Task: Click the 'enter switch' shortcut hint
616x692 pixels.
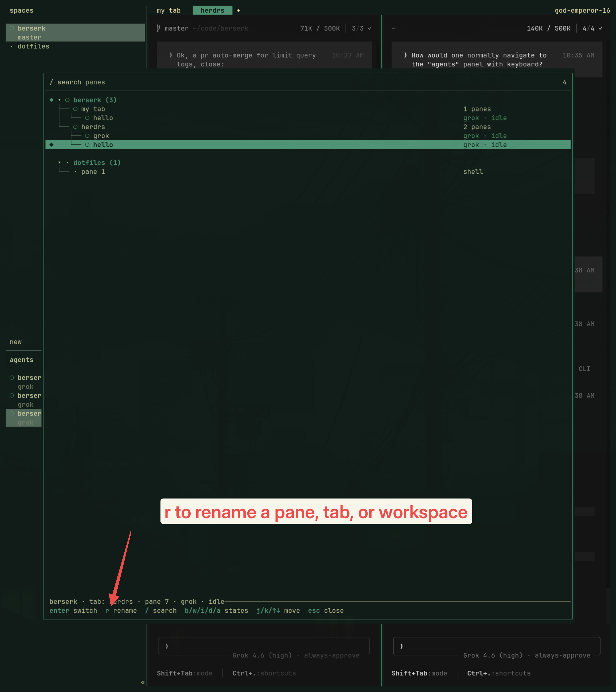Action: pyautogui.click(x=73, y=611)
